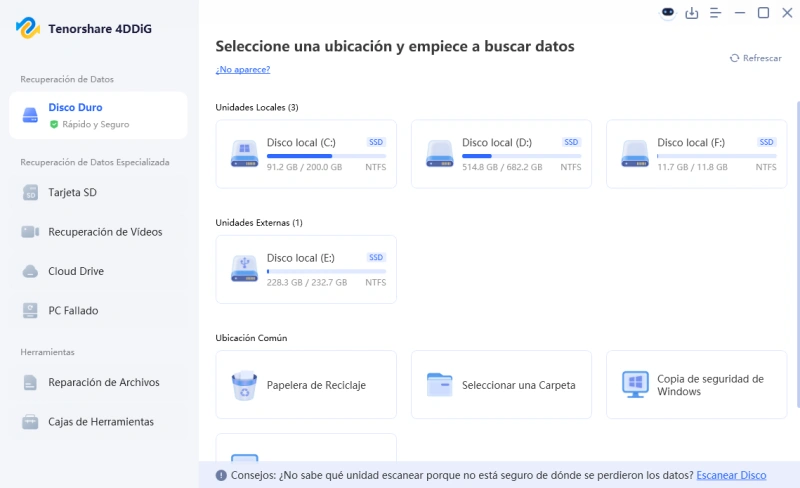Select external Disco local (E:) drive
800x488 pixels.
click(306, 270)
